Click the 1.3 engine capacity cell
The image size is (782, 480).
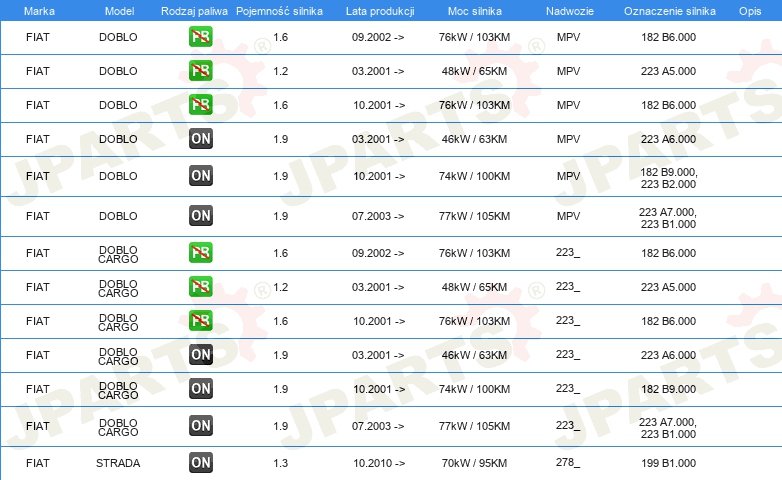[281, 463]
